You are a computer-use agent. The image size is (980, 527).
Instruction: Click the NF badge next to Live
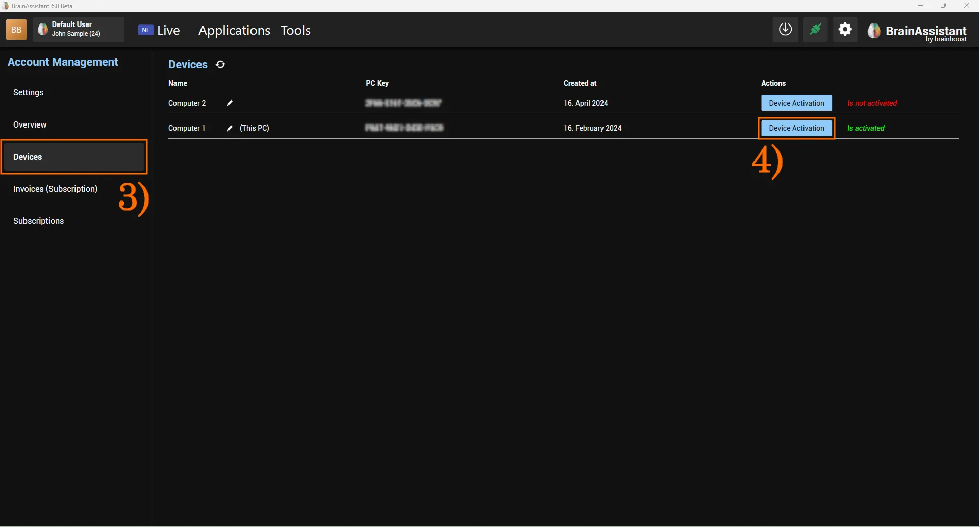point(145,30)
